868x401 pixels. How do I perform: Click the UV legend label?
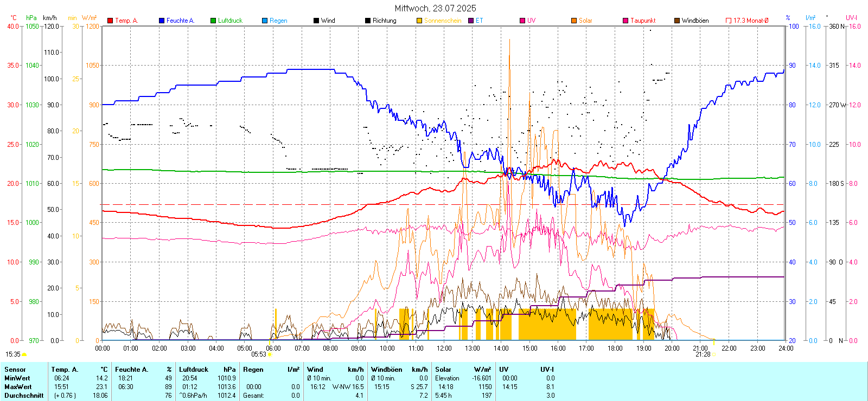pyautogui.click(x=531, y=21)
